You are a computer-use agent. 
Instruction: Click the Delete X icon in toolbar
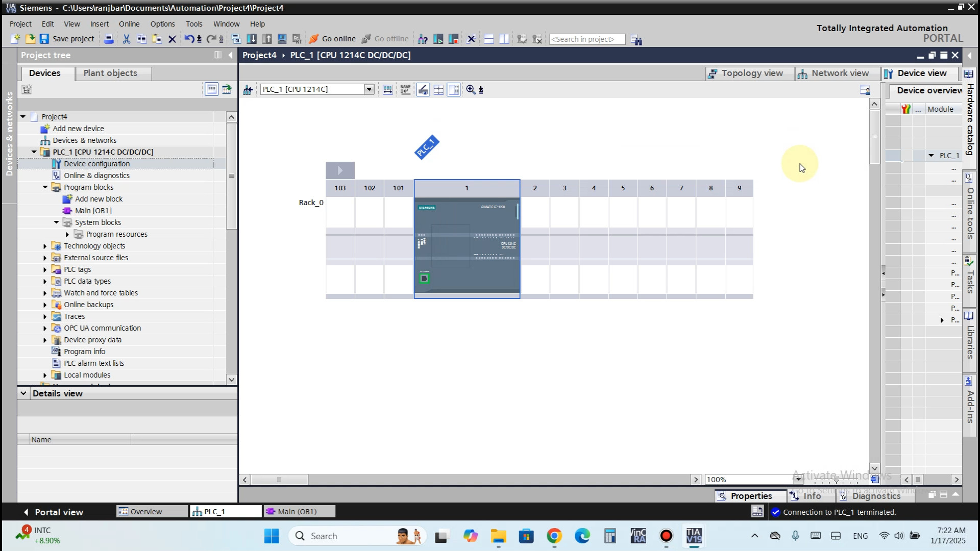click(172, 39)
